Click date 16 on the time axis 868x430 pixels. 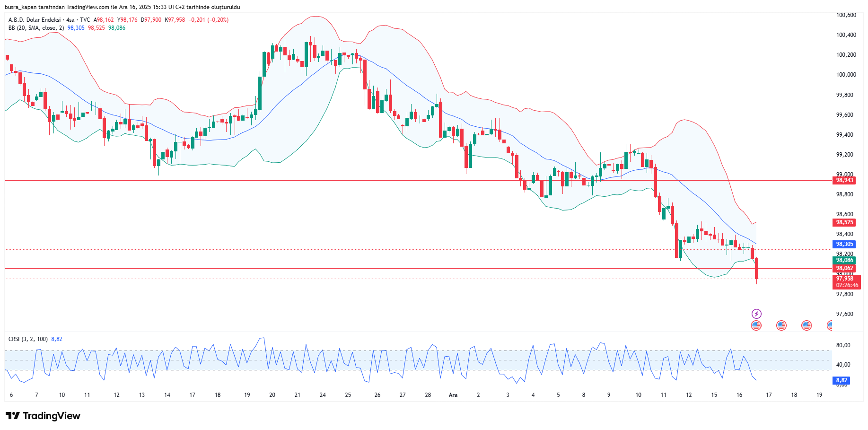[x=739, y=395]
